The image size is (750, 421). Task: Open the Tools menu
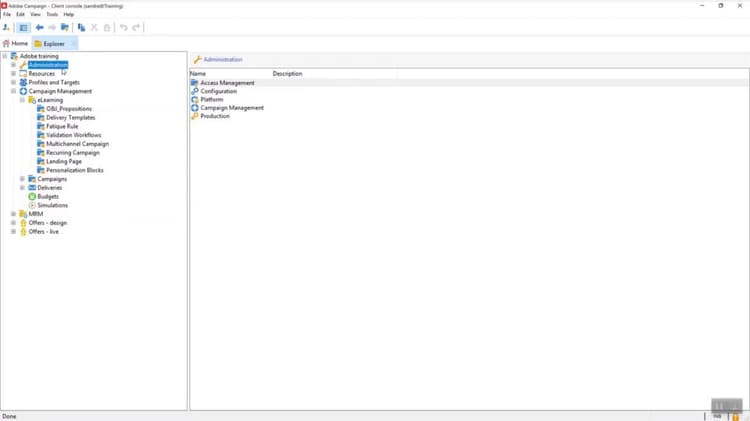52,14
